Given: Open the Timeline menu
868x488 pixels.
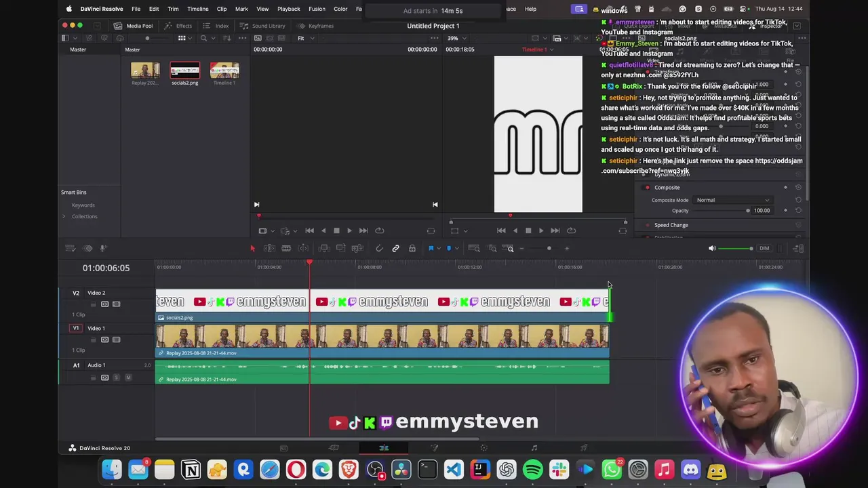Looking at the screenshot, I should click(x=197, y=9).
